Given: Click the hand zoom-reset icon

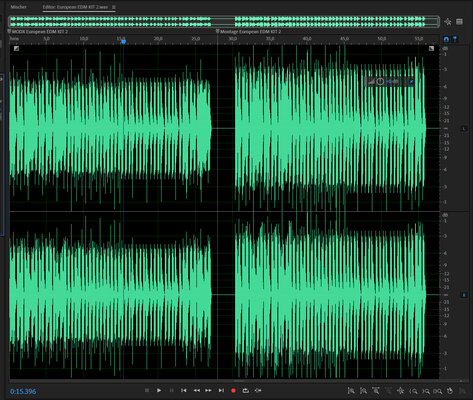Looking at the screenshot, I should [450, 391].
